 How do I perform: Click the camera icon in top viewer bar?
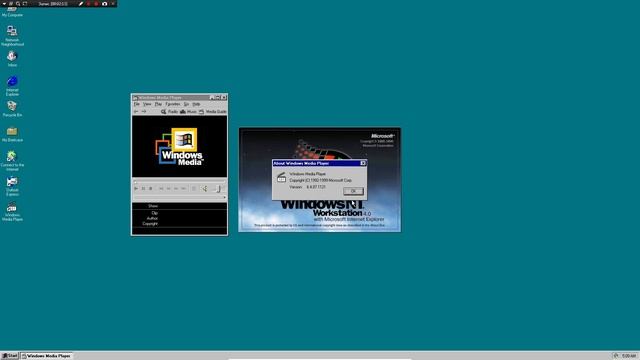104,4
